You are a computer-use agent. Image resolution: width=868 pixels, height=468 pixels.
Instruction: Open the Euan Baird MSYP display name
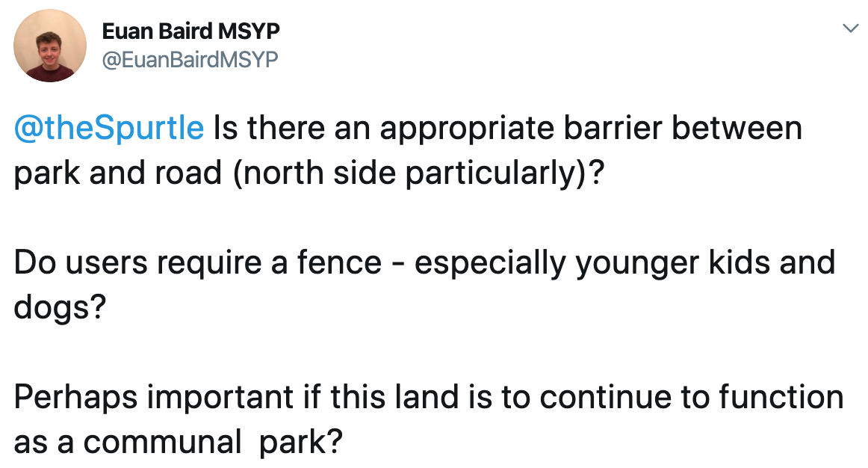coord(191,31)
